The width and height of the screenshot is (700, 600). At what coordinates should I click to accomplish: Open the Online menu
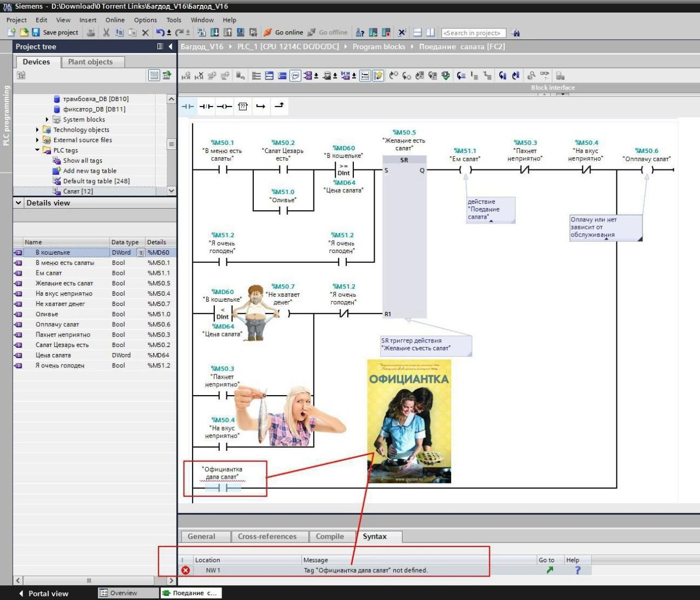click(x=115, y=20)
